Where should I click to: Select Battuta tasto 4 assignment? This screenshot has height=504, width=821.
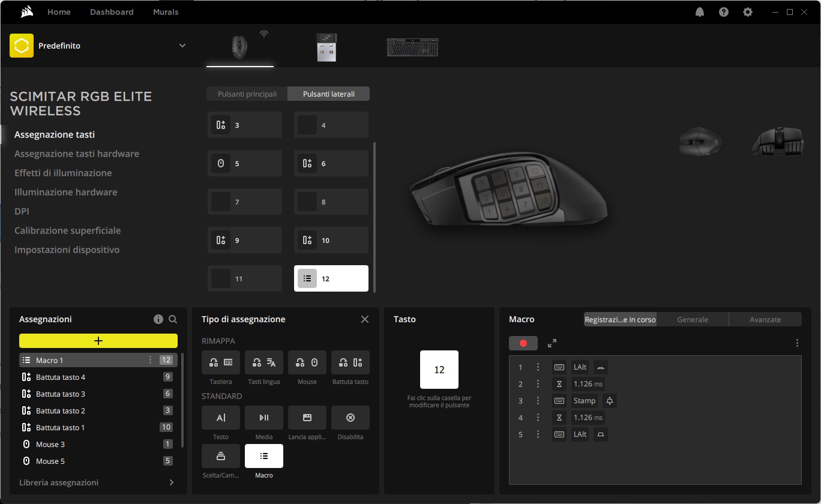(x=98, y=377)
